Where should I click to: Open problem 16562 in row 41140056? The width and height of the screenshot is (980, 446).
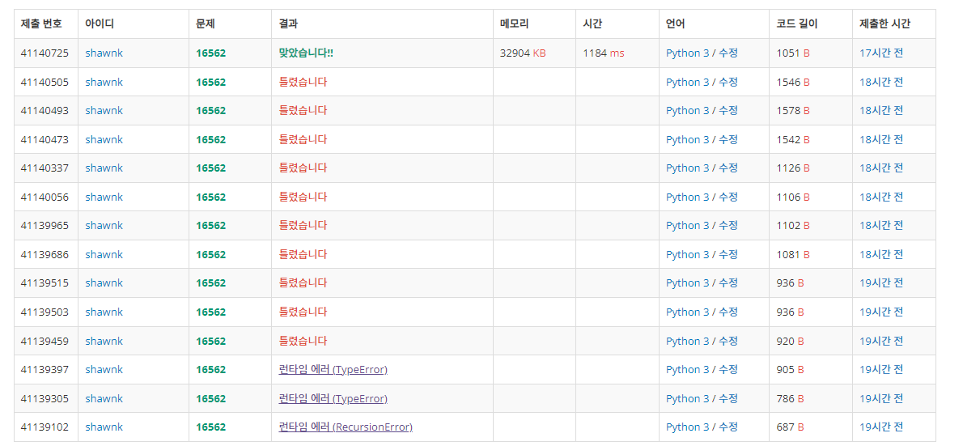[210, 197]
